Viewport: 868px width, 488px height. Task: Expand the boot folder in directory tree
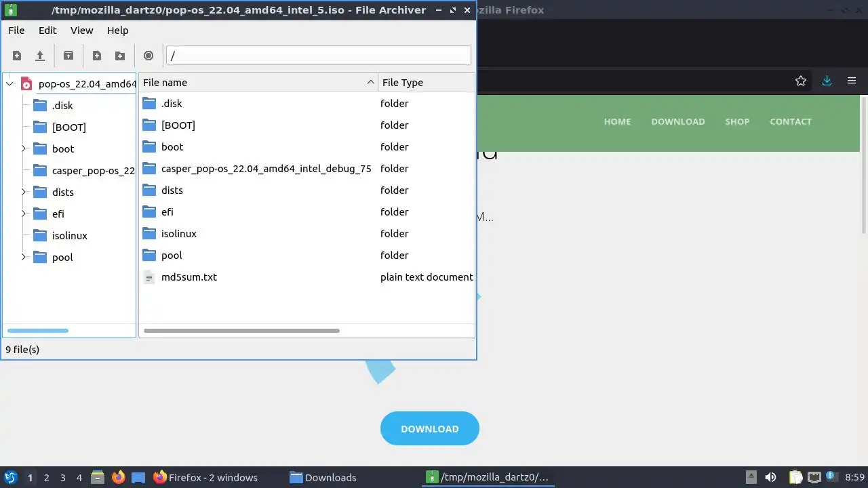pyautogui.click(x=23, y=148)
